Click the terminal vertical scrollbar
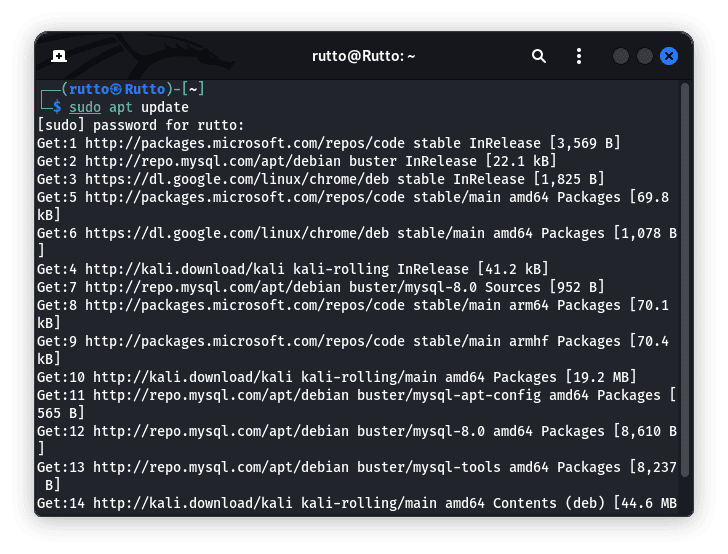The height and width of the screenshot is (554, 728). pos(684,280)
